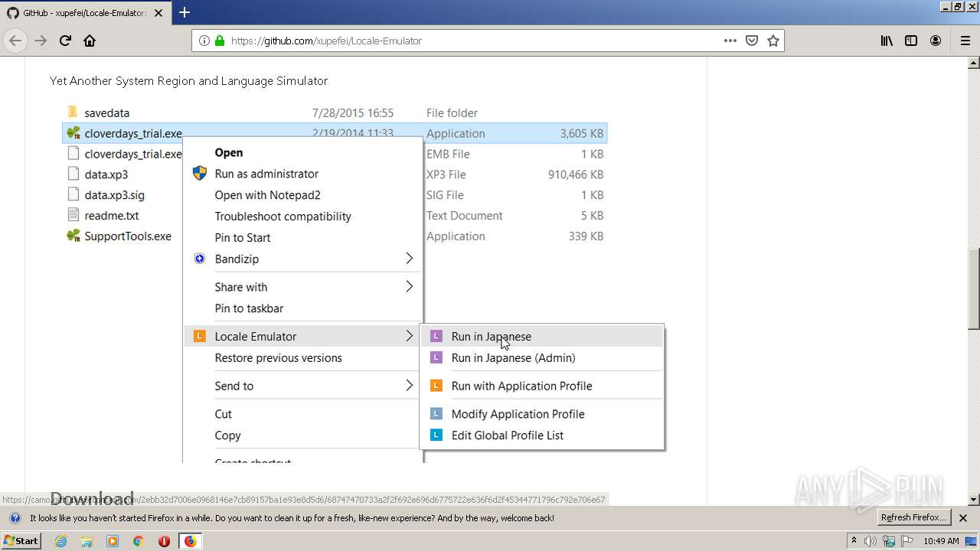Open the Windows Start menu
This screenshot has height=551, width=980.
[x=21, y=540]
